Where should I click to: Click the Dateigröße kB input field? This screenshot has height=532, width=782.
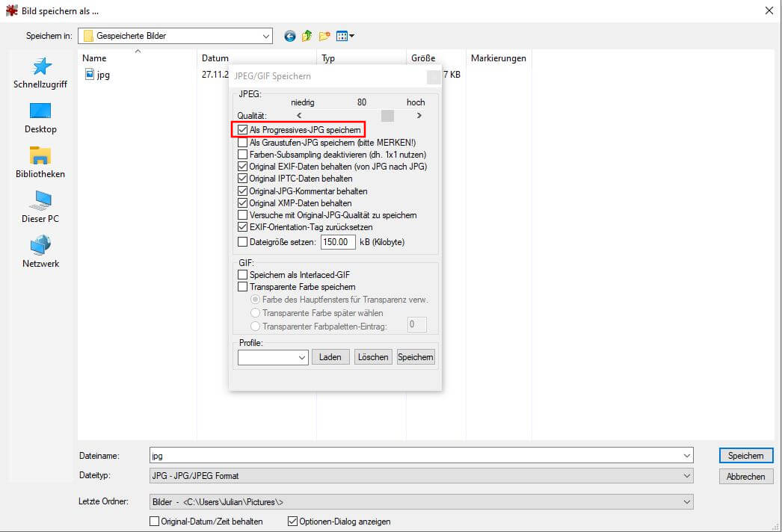coord(338,242)
